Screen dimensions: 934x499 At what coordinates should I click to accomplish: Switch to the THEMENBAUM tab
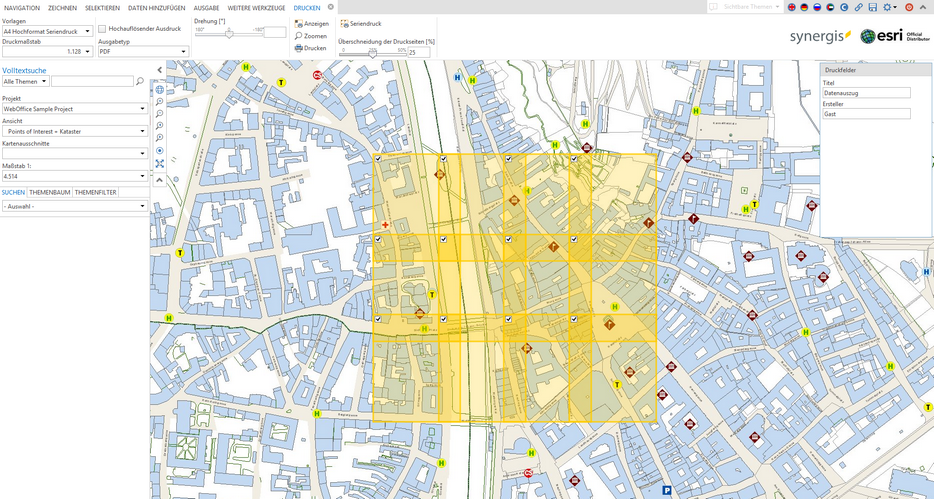tap(50, 191)
